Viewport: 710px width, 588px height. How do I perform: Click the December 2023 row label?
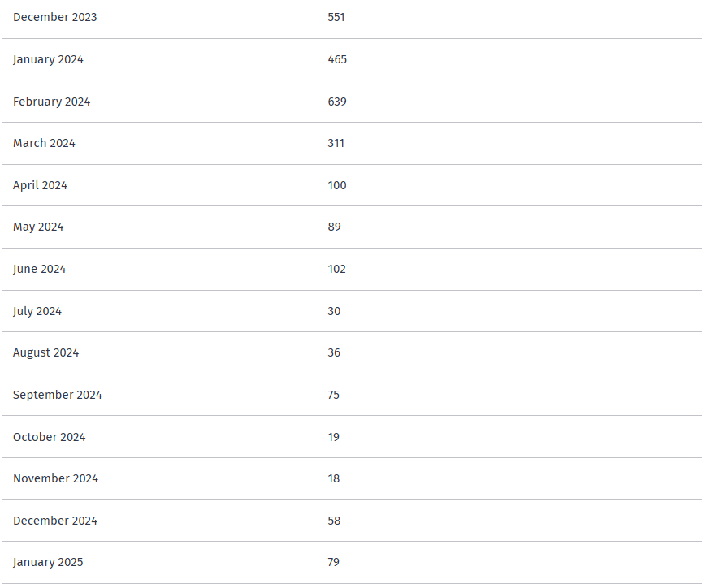tap(54, 17)
